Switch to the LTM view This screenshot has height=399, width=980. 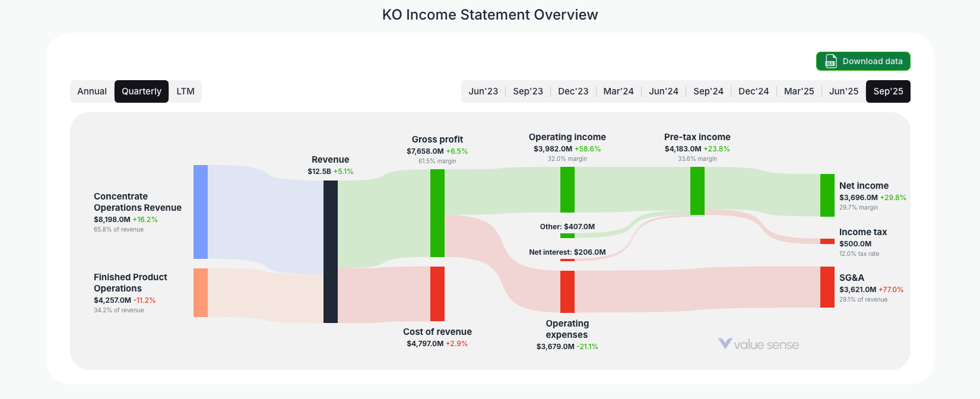pos(185,91)
